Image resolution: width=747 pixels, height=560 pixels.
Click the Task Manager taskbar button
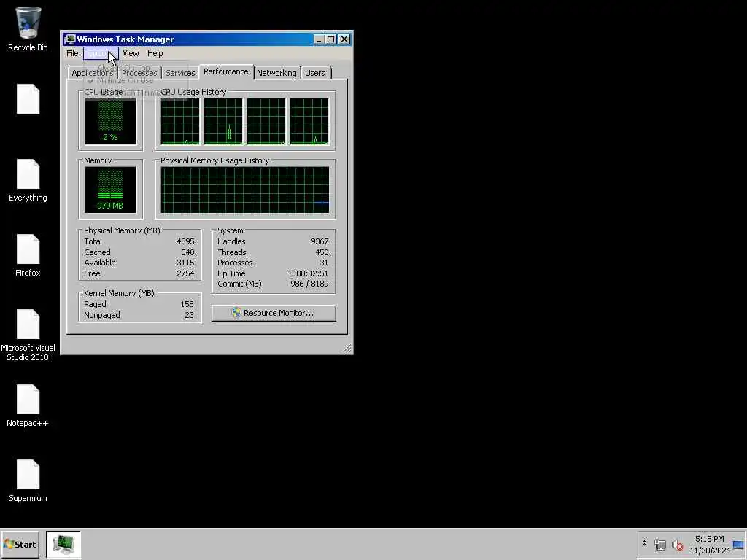tap(63, 544)
